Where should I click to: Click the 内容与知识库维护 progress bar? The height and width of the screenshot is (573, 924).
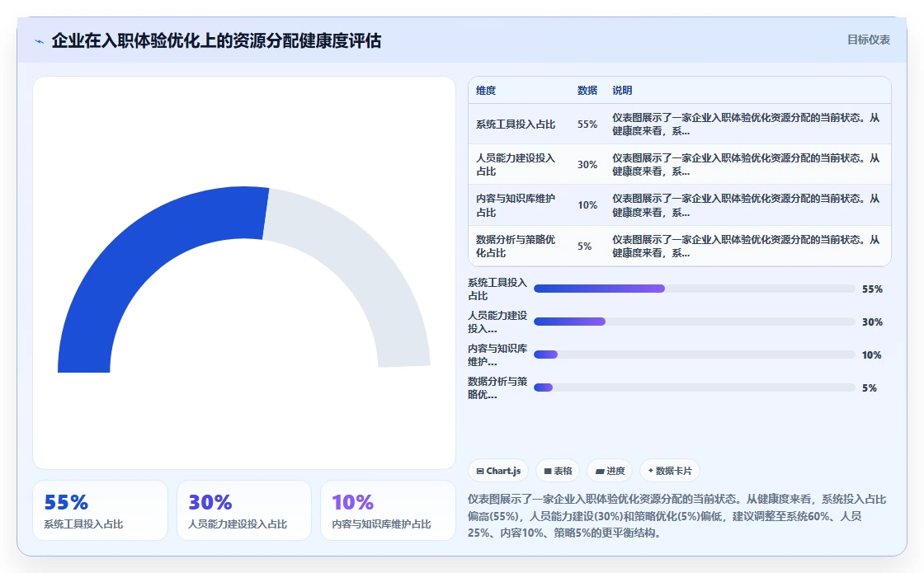pyautogui.click(x=694, y=355)
